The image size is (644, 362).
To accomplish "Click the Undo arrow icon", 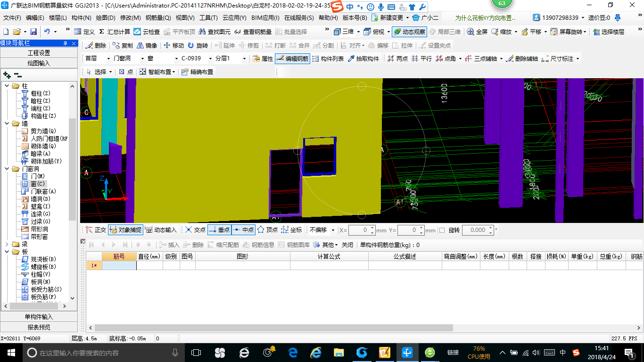I will [47, 32].
